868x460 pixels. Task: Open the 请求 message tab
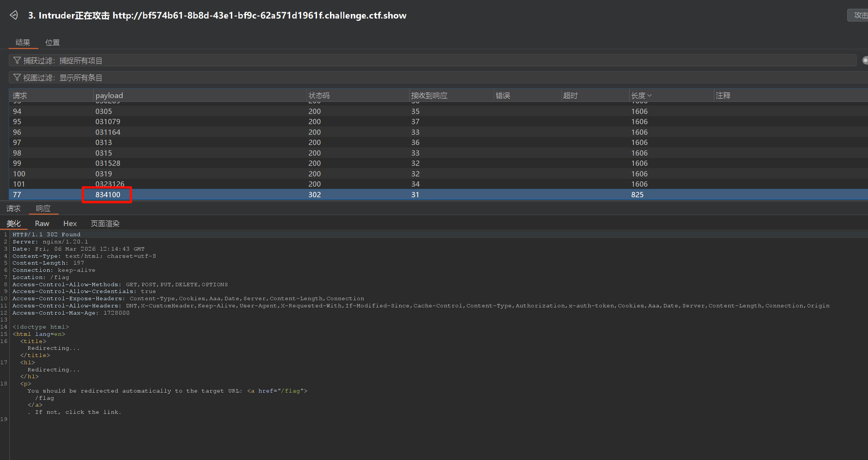pyautogui.click(x=13, y=208)
